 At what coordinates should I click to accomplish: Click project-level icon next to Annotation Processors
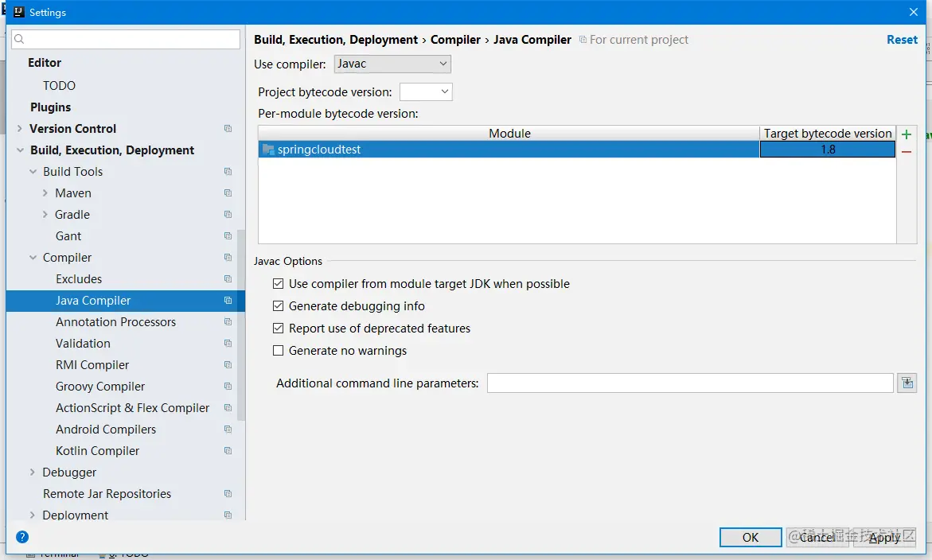pos(228,322)
